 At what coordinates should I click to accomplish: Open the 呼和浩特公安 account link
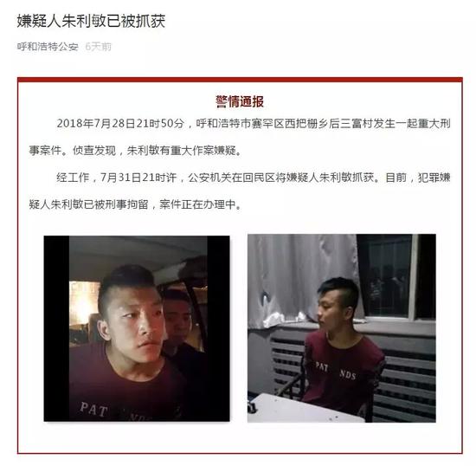click(x=48, y=47)
